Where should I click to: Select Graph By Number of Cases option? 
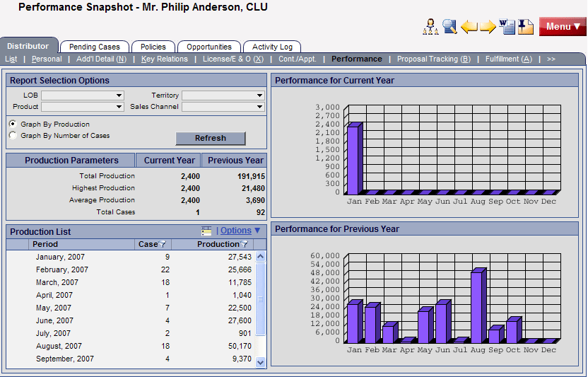[13, 135]
